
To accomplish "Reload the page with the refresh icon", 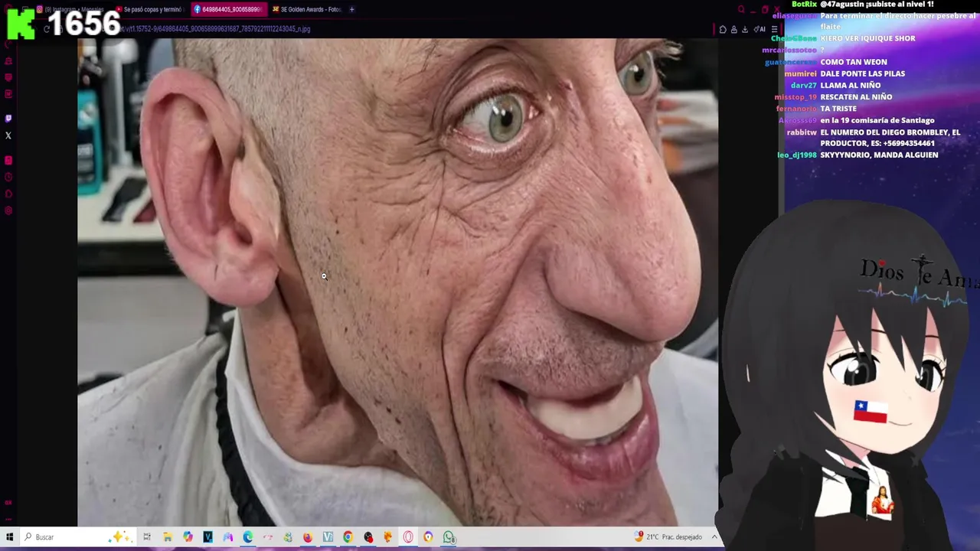I will point(47,29).
